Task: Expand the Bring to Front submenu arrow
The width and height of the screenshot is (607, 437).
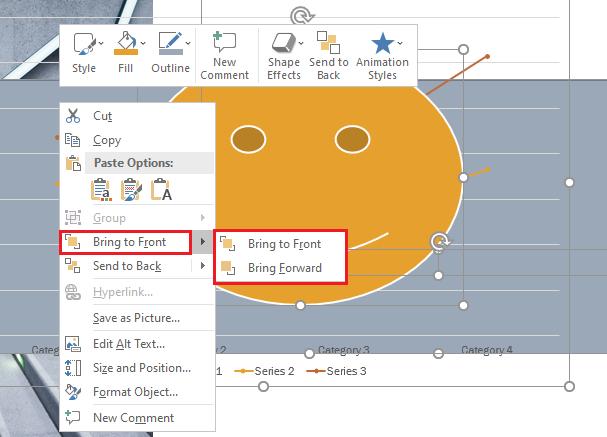Action: click(202, 242)
